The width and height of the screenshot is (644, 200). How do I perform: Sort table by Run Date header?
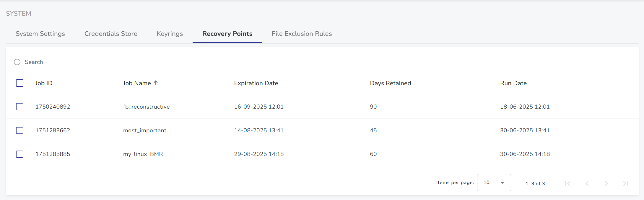(x=513, y=83)
